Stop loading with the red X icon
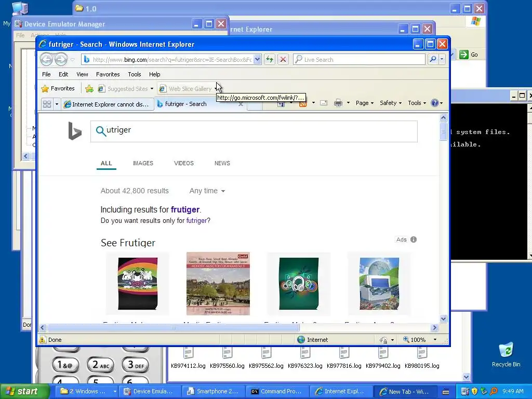This screenshot has width=532, height=399. tap(283, 59)
